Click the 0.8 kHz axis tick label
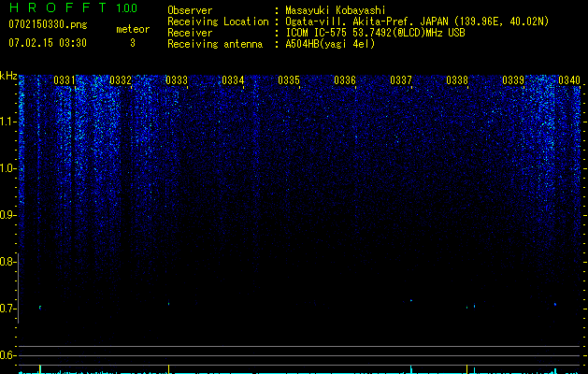This screenshot has width=588, height=374. pyautogui.click(x=7, y=262)
